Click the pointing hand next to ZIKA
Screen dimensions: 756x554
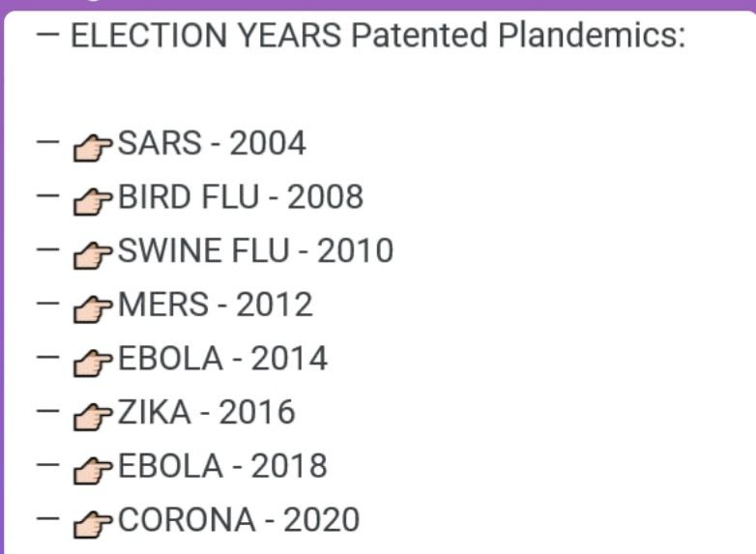click(x=94, y=416)
